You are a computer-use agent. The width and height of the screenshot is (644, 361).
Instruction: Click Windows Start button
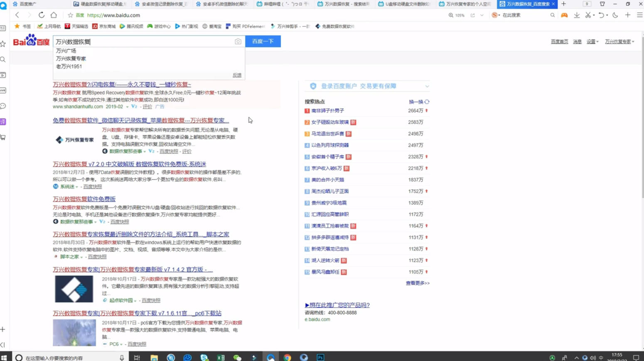click(4, 357)
